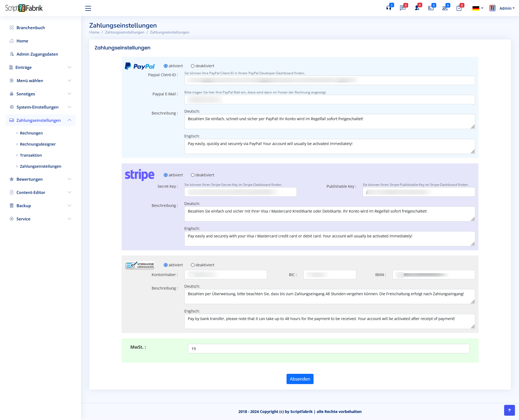Viewport: 519px width, 420px height.
Task: Click the Sonstiges briefcase icon
Action: click(12, 94)
